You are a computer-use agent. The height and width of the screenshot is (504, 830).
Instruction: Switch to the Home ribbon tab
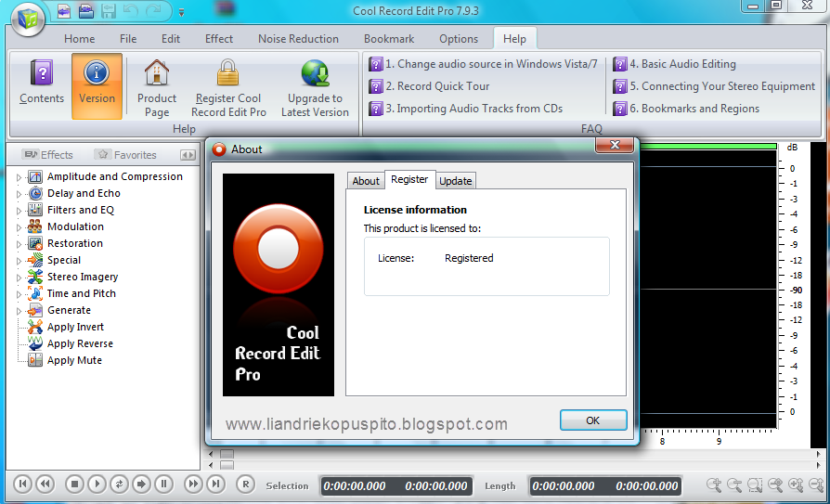point(80,39)
